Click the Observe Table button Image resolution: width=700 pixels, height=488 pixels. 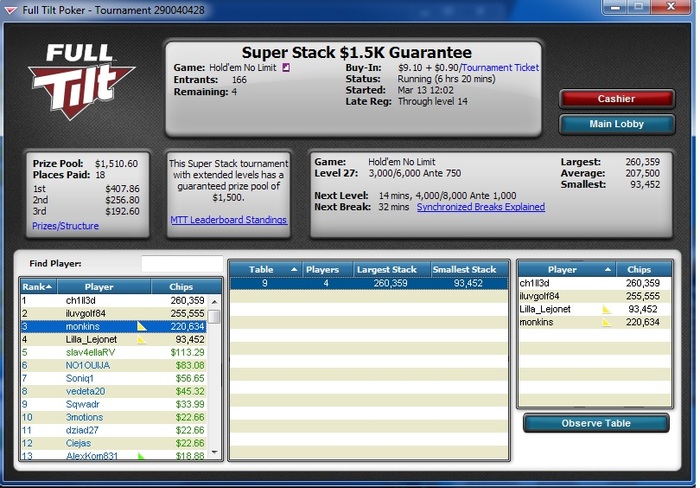pyautogui.click(x=596, y=423)
